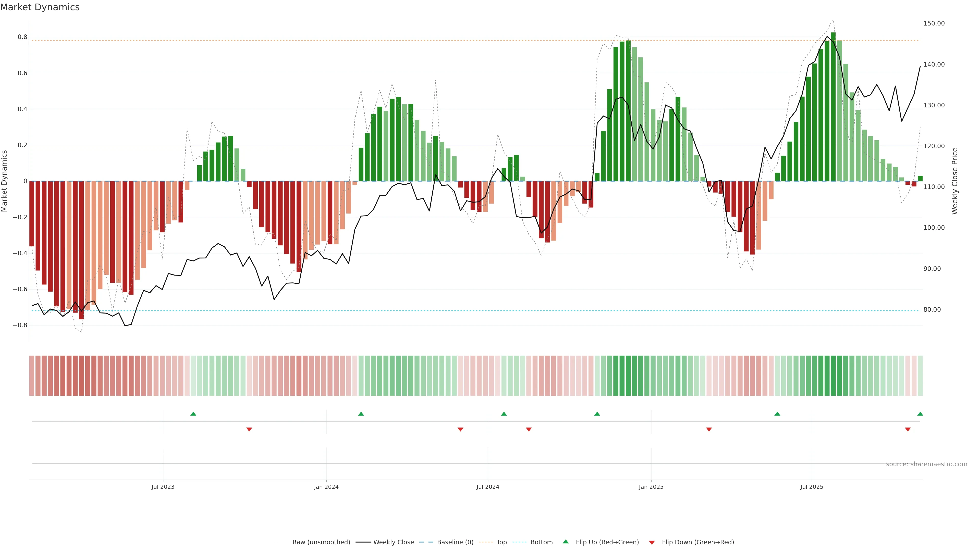
Task: Click the rightmost green flip-up triangle marker
Action: tap(920, 414)
